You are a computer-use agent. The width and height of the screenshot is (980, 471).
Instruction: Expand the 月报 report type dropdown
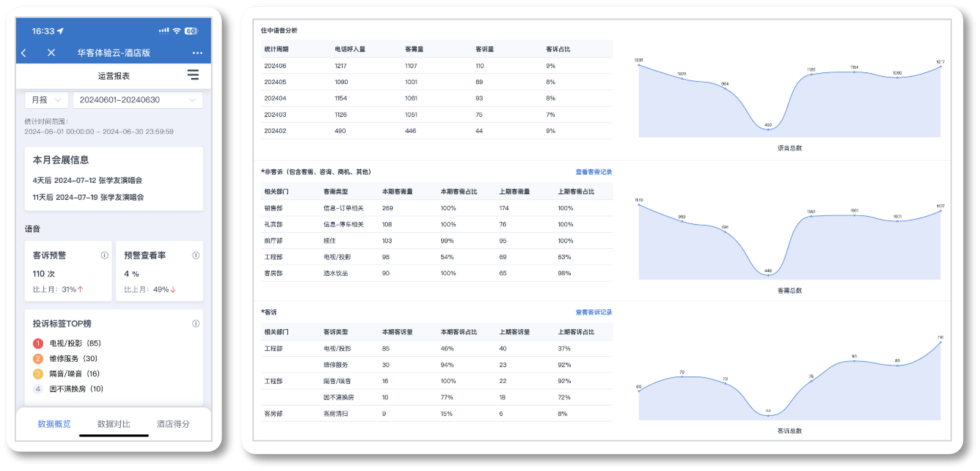click(x=46, y=100)
